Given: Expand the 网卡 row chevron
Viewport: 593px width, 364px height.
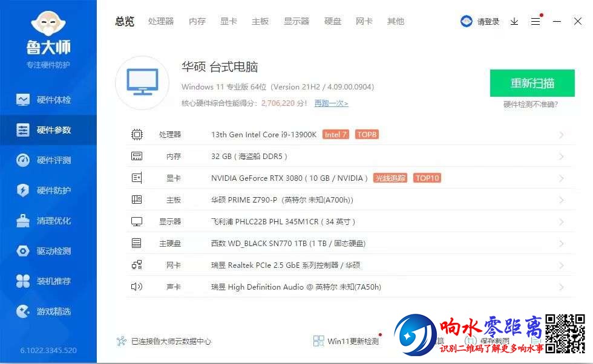Looking at the screenshot, I should (562, 265).
